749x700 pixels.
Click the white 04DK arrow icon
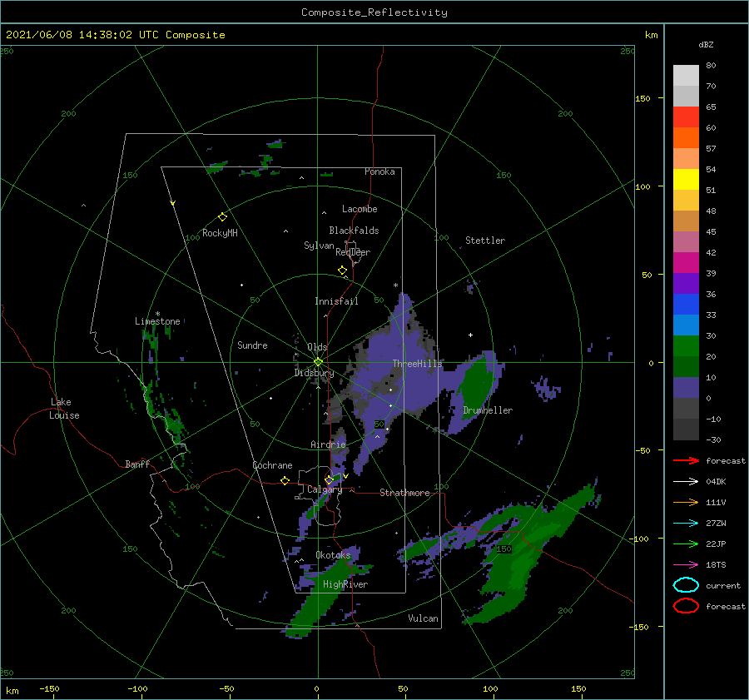pyautogui.click(x=686, y=481)
